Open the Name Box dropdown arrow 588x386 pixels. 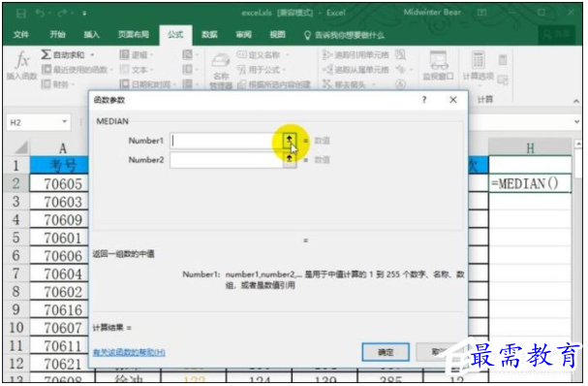[65, 122]
